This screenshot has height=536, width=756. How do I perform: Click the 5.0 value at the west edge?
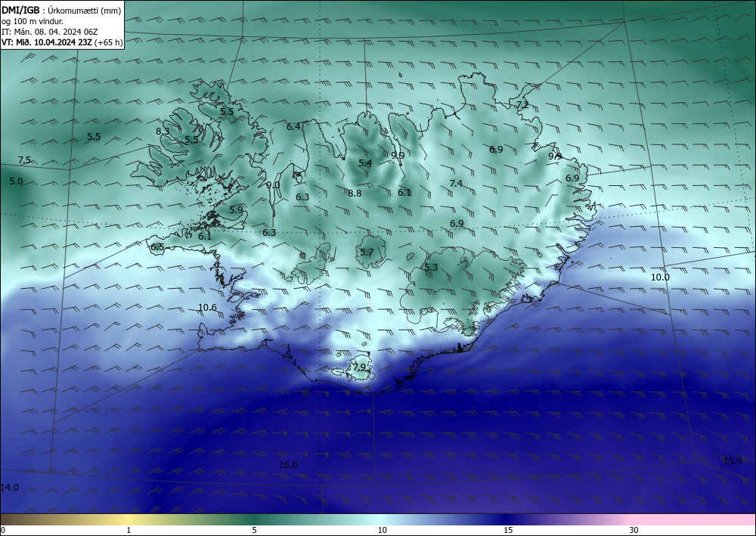pyautogui.click(x=16, y=181)
